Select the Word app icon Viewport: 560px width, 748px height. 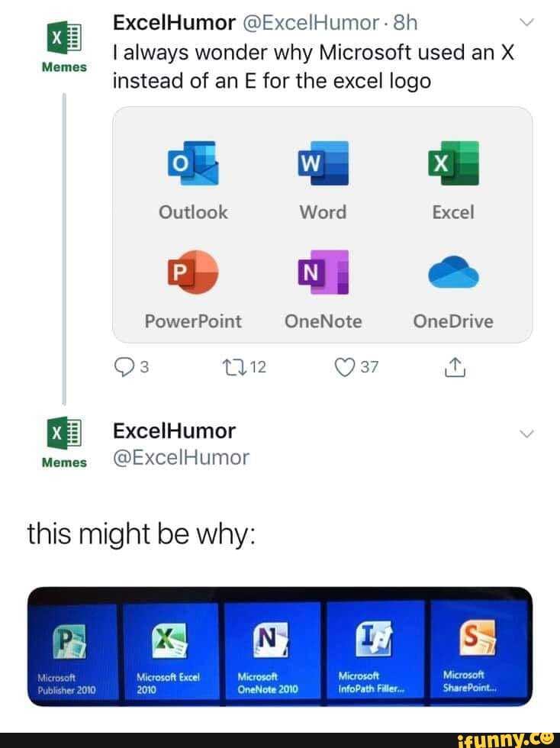(323, 163)
